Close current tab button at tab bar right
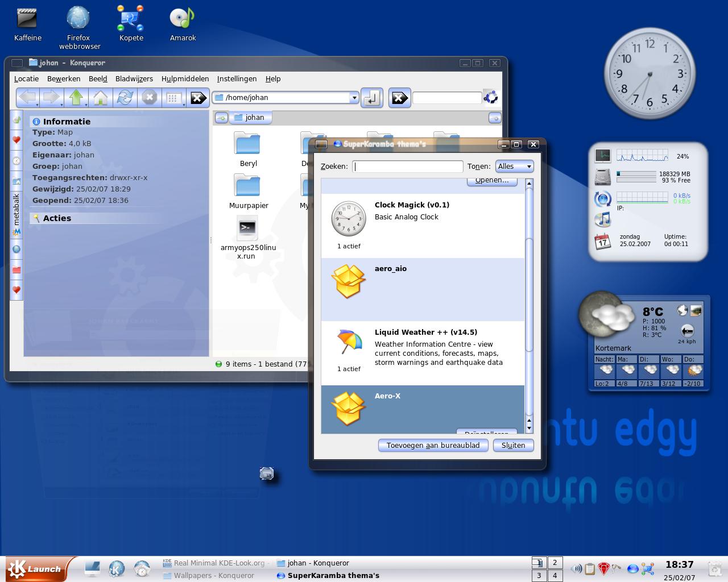The height and width of the screenshot is (582, 728). coord(495,118)
